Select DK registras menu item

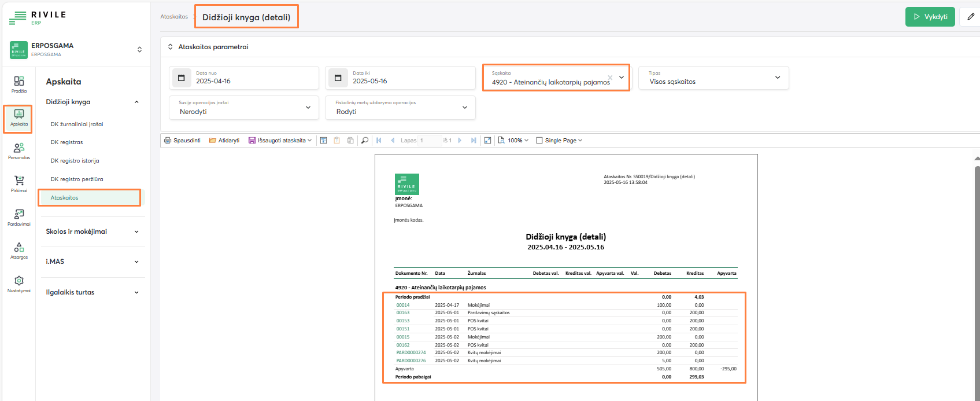[66, 142]
